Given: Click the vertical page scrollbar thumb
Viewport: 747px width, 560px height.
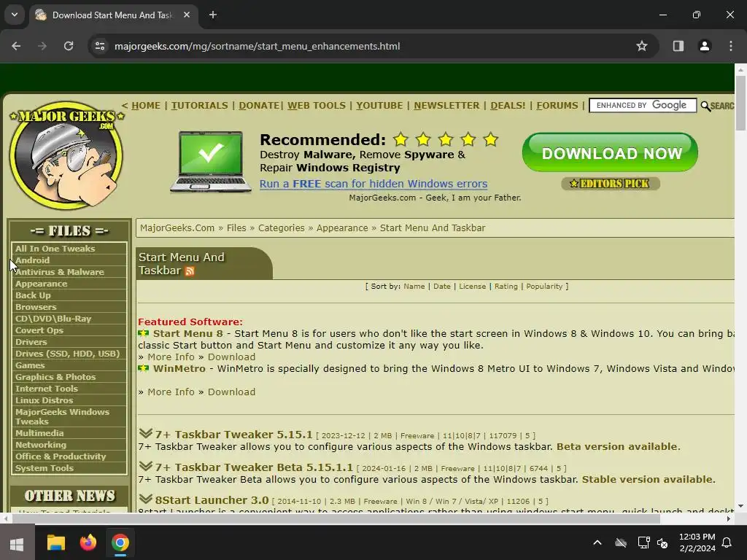Looking at the screenshot, I should click(x=740, y=102).
